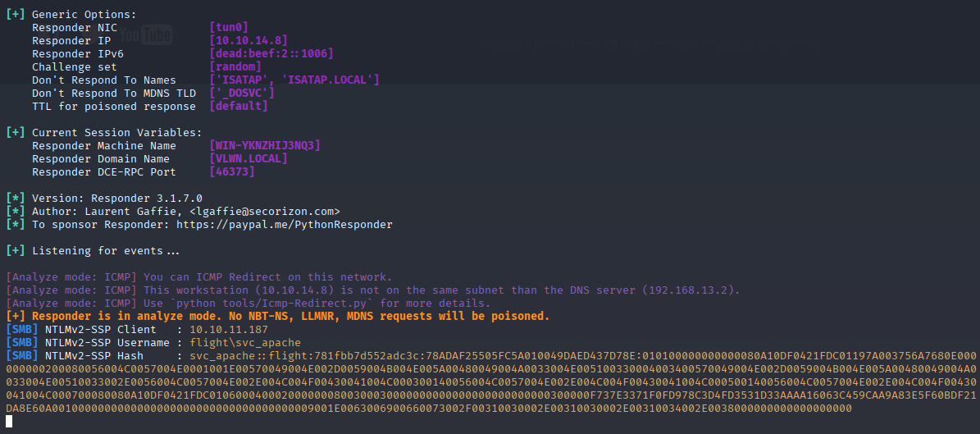980x434 pixels.
Task: Click the DCE-RPC port 46373
Action: point(233,172)
